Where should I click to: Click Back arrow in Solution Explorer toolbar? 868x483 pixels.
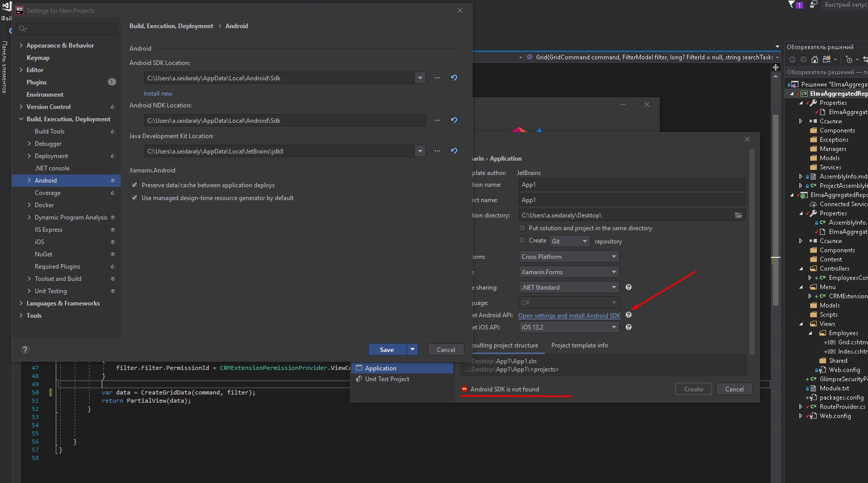tap(792, 59)
